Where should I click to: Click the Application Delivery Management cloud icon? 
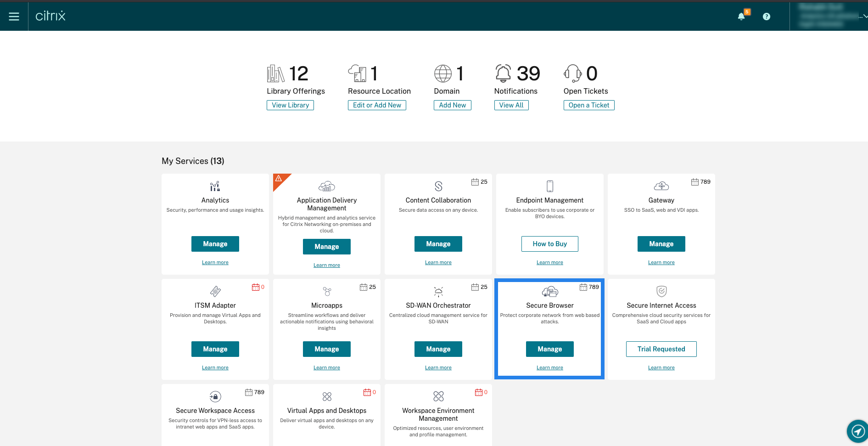[x=327, y=186]
